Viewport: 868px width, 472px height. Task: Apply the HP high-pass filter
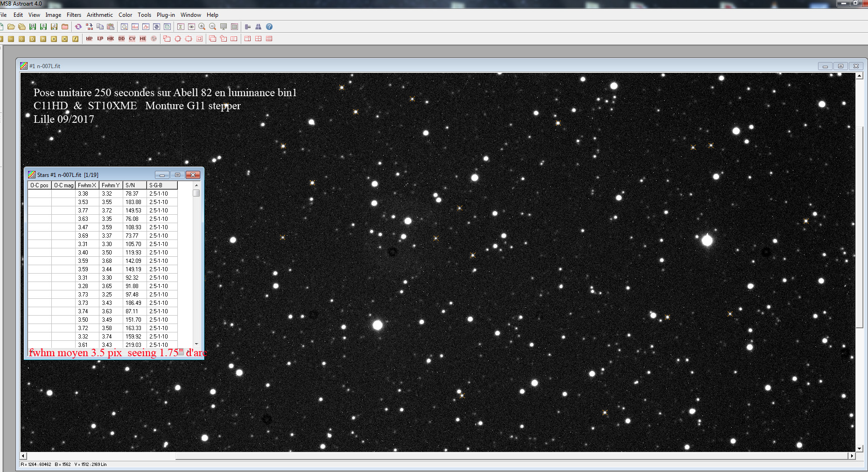point(89,39)
